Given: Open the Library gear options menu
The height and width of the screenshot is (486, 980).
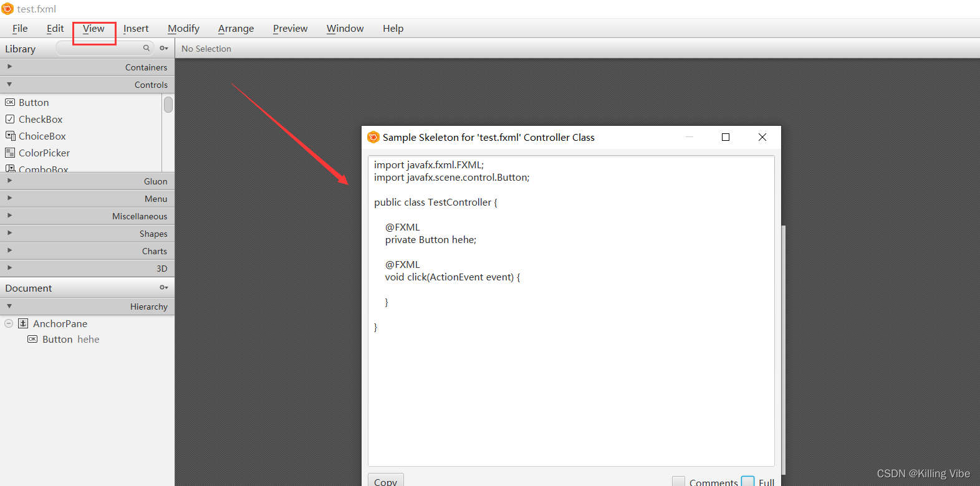Looking at the screenshot, I should click(x=164, y=48).
